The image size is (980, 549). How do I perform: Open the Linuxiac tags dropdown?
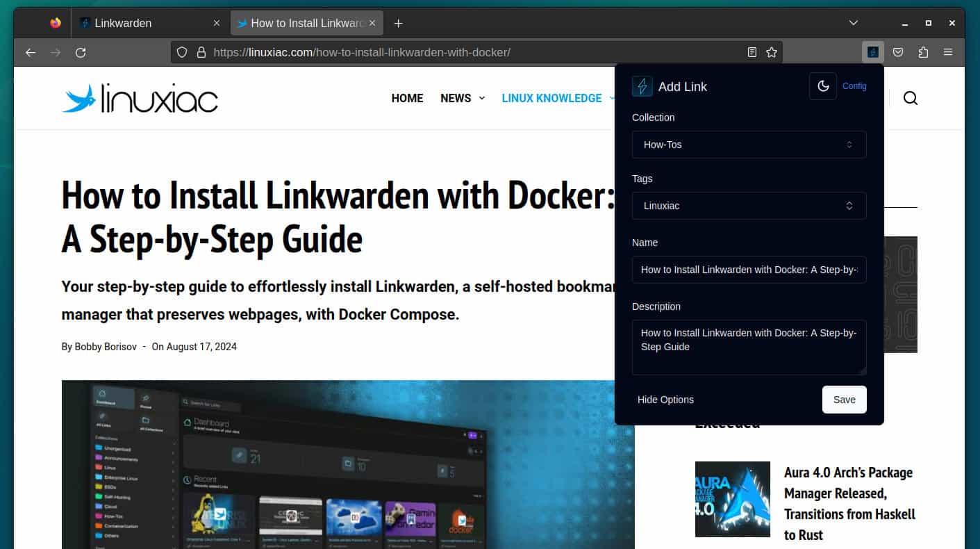coord(749,206)
